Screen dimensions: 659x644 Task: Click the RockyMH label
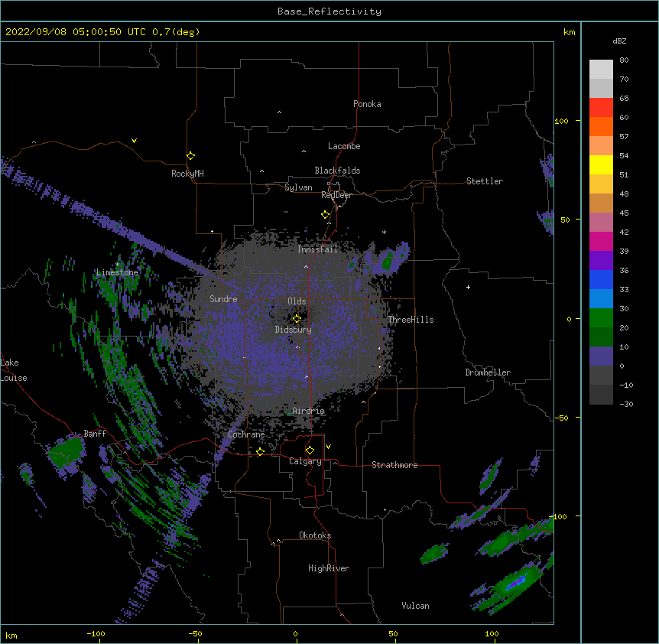[x=187, y=173]
